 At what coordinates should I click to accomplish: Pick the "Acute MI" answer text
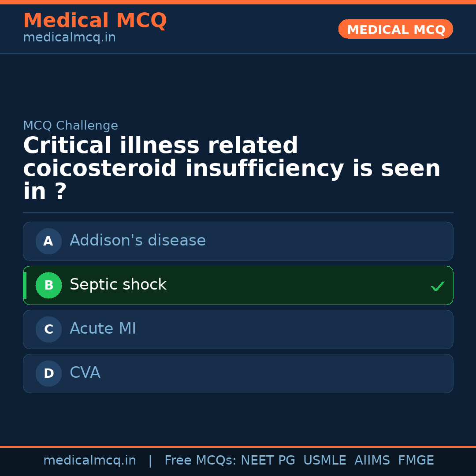103,329
